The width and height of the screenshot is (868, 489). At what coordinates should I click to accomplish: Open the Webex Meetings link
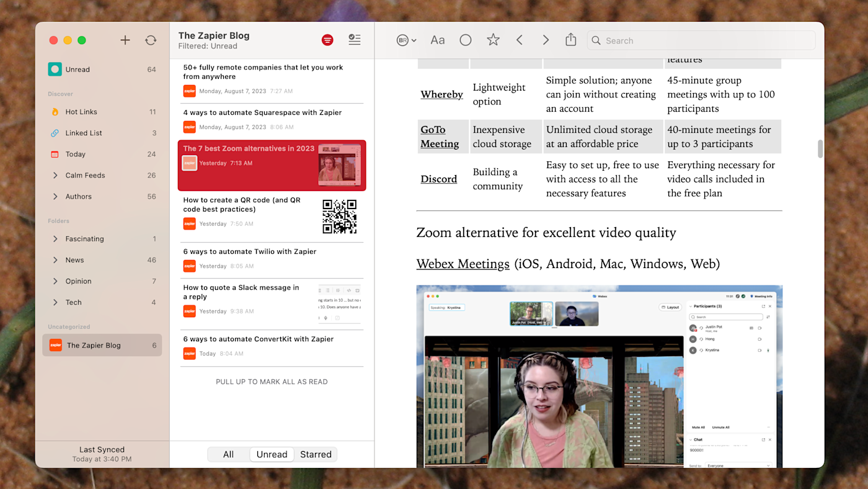point(463,264)
